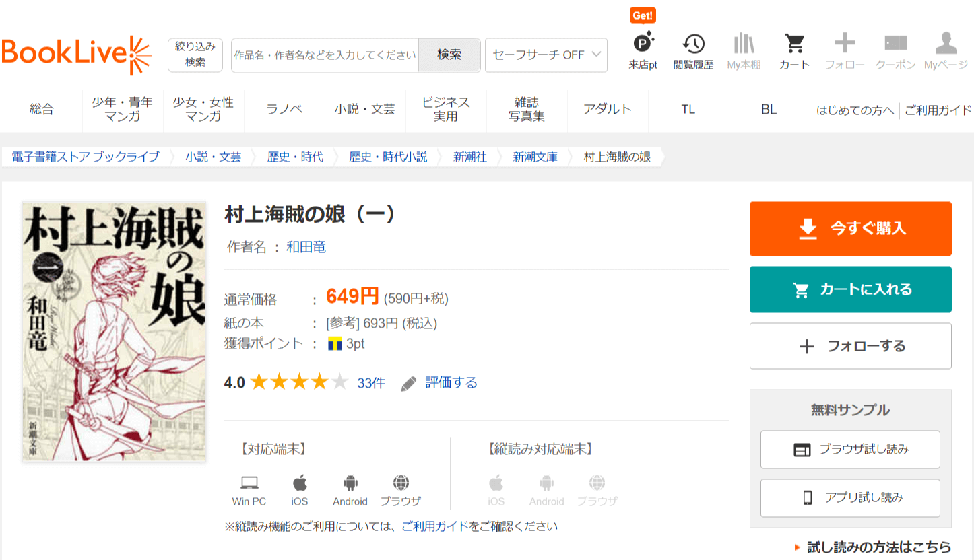Click the BookLive logo
Viewport: 974px width, 560px height.
pos(76,55)
